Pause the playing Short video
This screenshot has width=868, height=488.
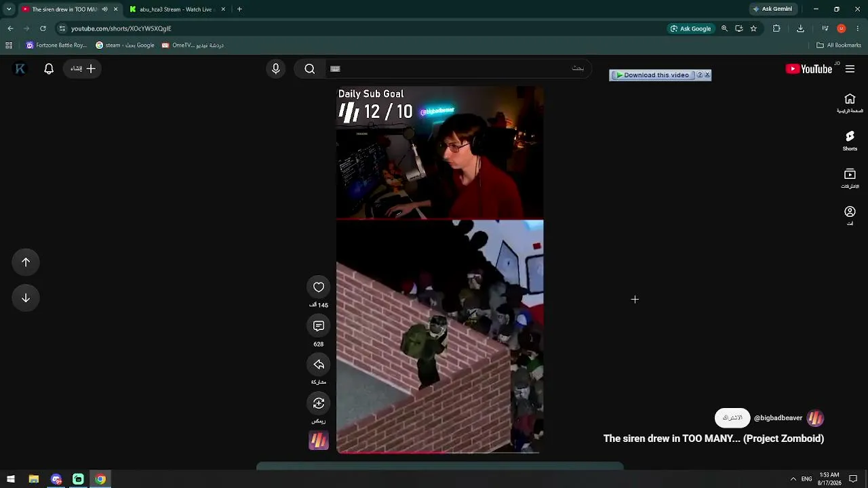[439, 269]
